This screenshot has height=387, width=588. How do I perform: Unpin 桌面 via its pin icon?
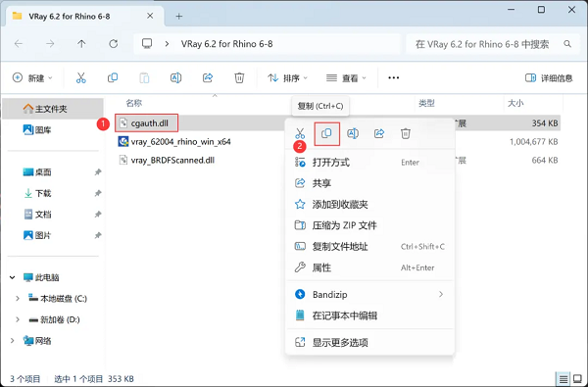[x=98, y=172]
